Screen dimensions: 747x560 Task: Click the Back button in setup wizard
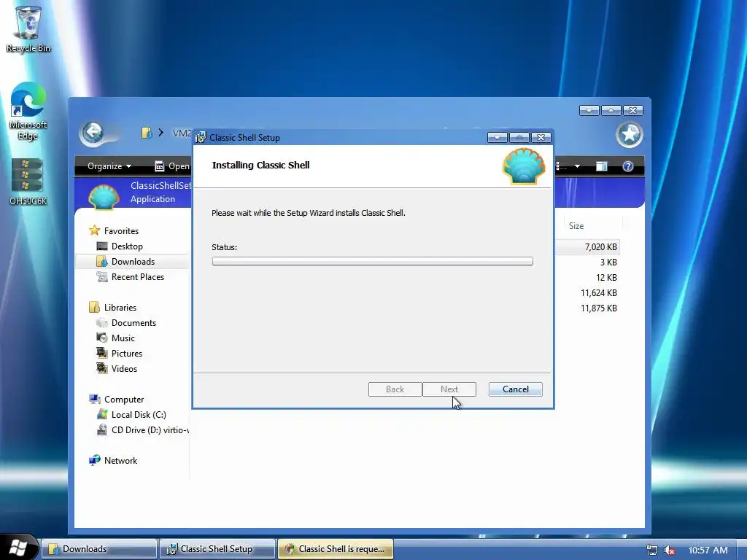click(395, 389)
